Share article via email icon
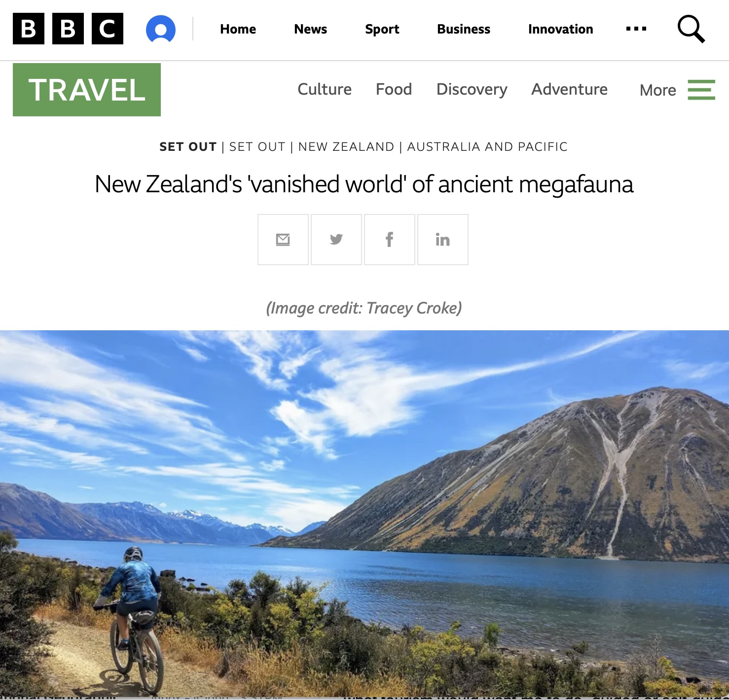Viewport: 729px width, 700px height. coord(283,240)
